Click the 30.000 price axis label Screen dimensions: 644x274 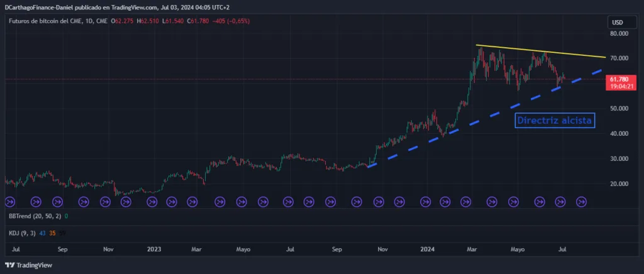[x=619, y=158]
